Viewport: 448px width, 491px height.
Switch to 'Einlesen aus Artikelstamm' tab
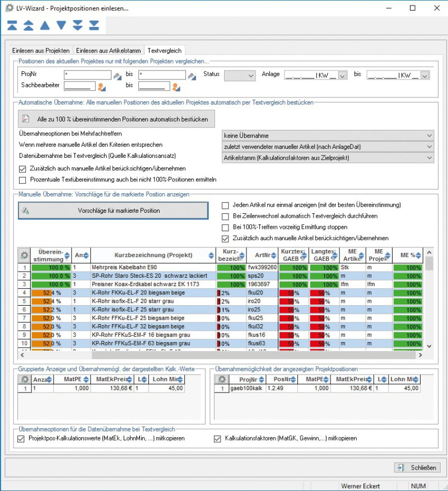tap(109, 50)
